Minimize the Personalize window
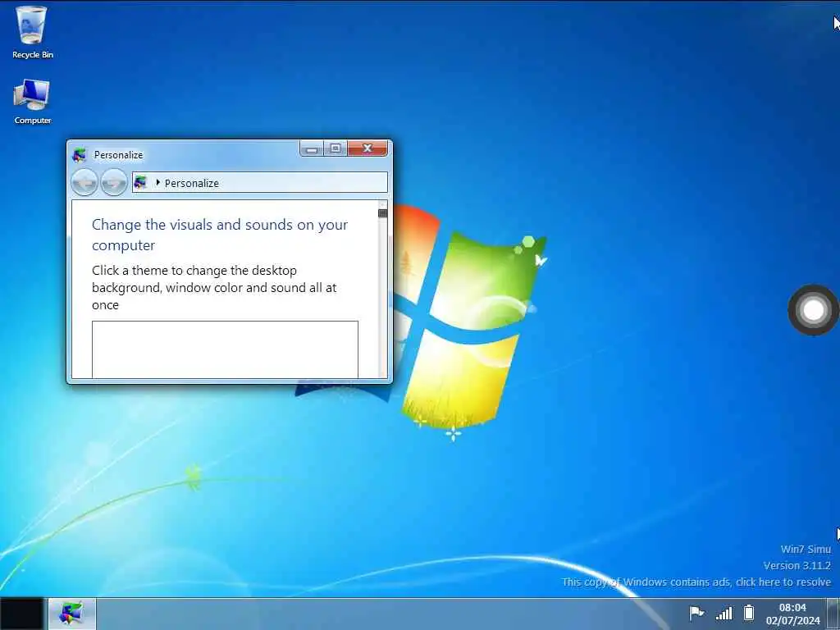840x630 pixels. point(312,148)
